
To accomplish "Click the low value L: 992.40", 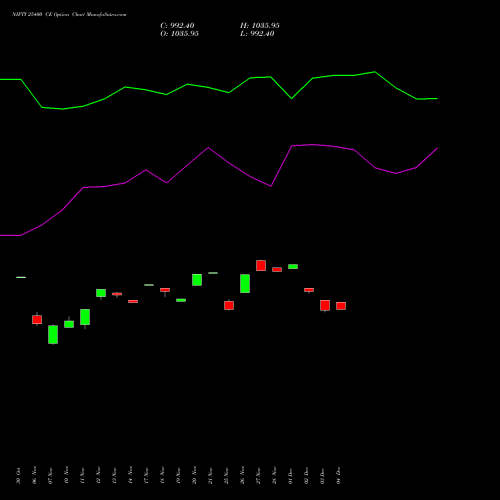I will [257, 34].
